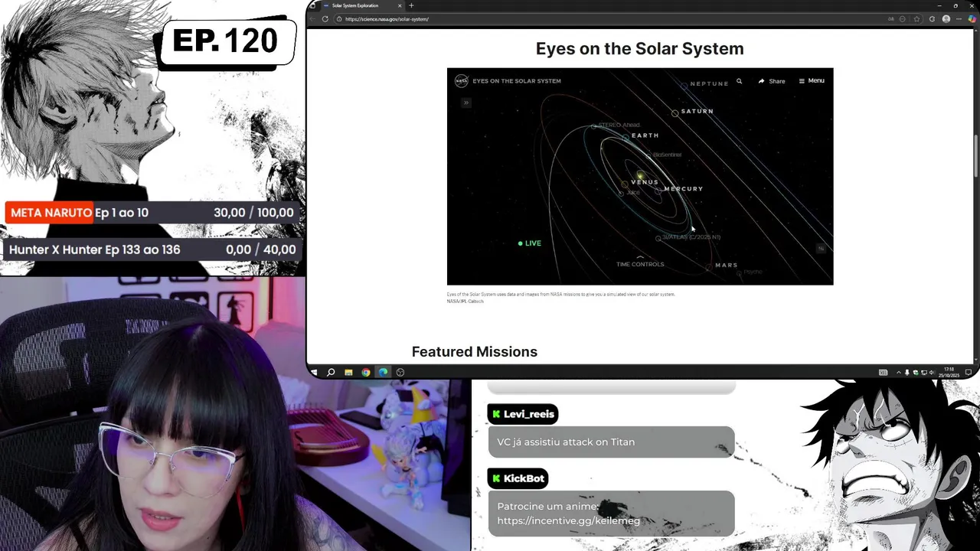Click the Eyes on the Solar System heading
The image size is (980, 551).
pyautogui.click(x=640, y=49)
